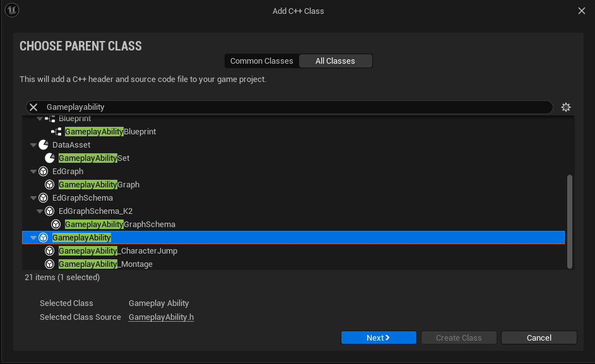Image resolution: width=595 pixels, height=364 pixels.
Task: Click the class list vertical scrollbar
Action: tap(570, 221)
